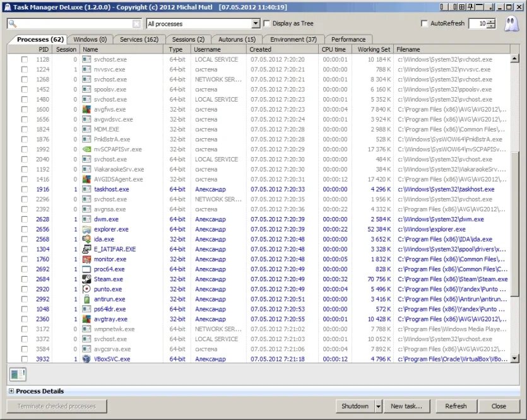
Task: Open the Autoruns (15) tab
Action: tap(237, 39)
